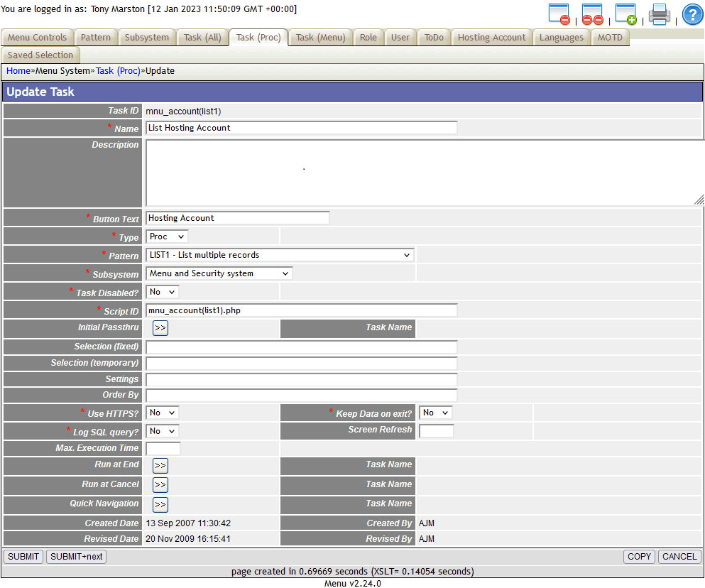705x588 pixels.
Task: Switch to the Hosting Account tab
Action: coord(491,37)
